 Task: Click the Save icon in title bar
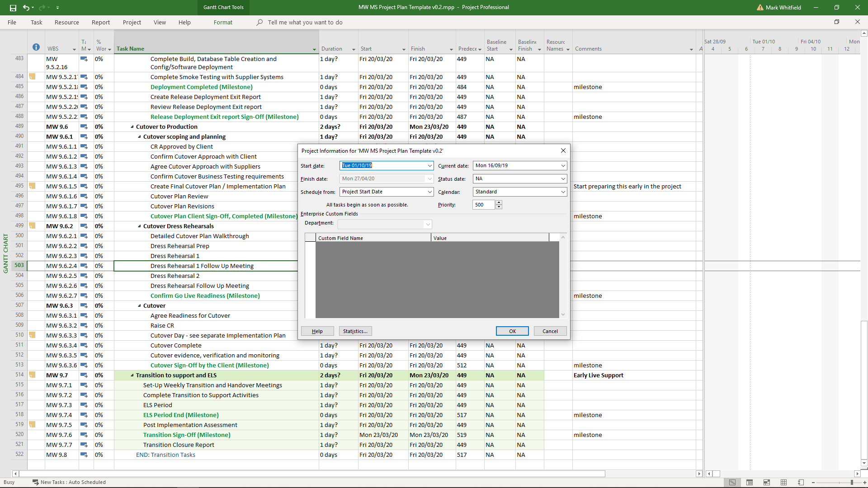(x=13, y=8)
